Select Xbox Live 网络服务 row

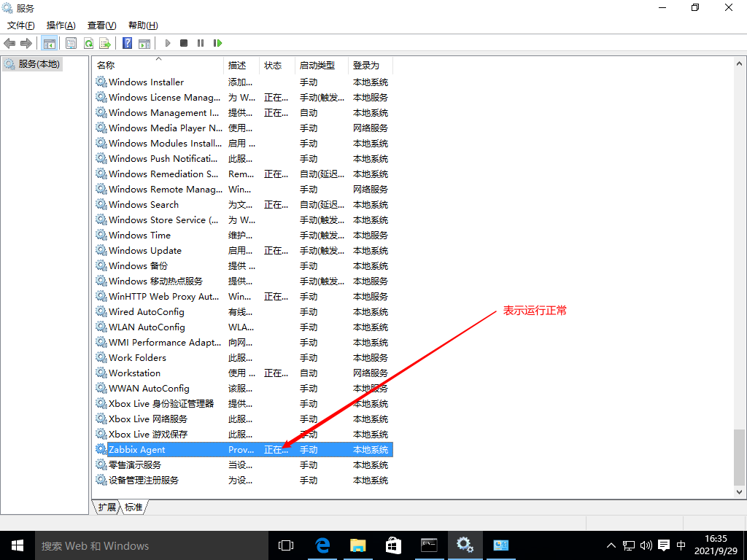pyautogui.click(x=244, y=419)
